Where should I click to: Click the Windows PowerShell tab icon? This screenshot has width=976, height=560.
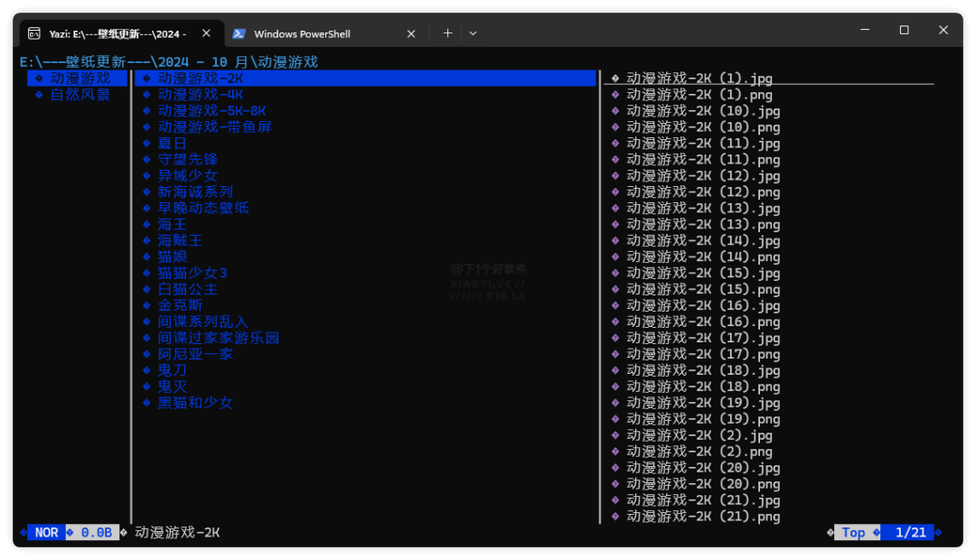coord(239,33)
